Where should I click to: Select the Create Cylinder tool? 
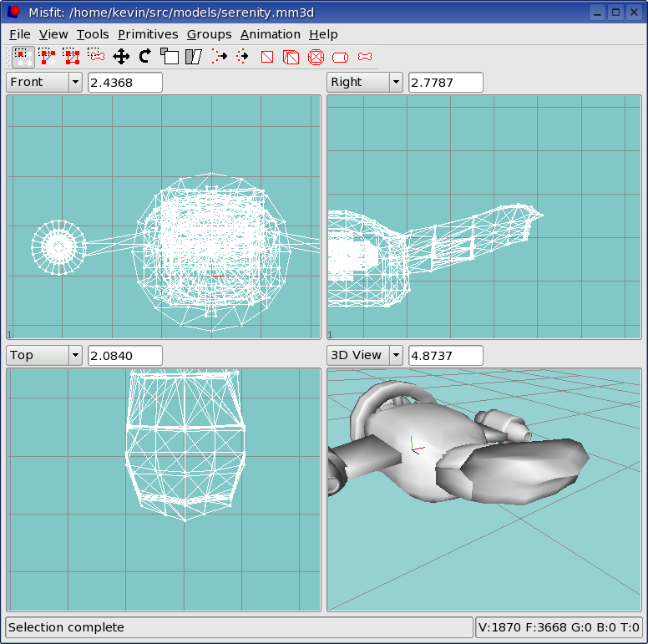coord(340,58)
